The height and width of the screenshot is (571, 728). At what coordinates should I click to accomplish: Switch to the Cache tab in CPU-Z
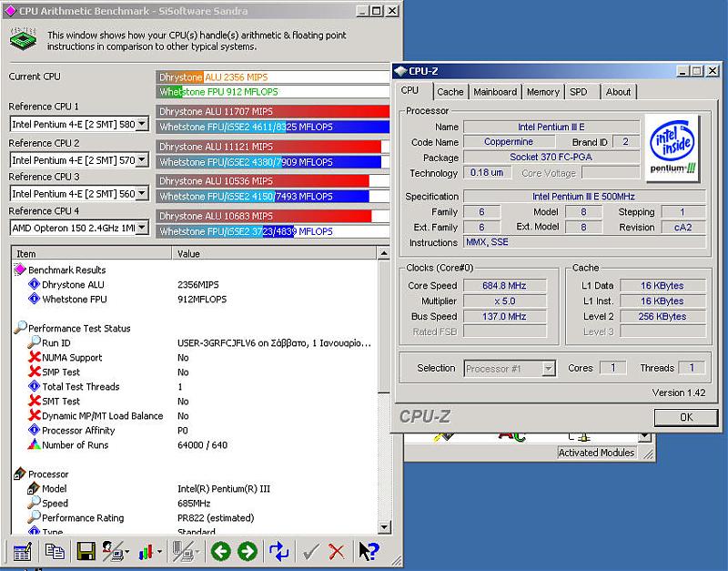tap(450, 92)
